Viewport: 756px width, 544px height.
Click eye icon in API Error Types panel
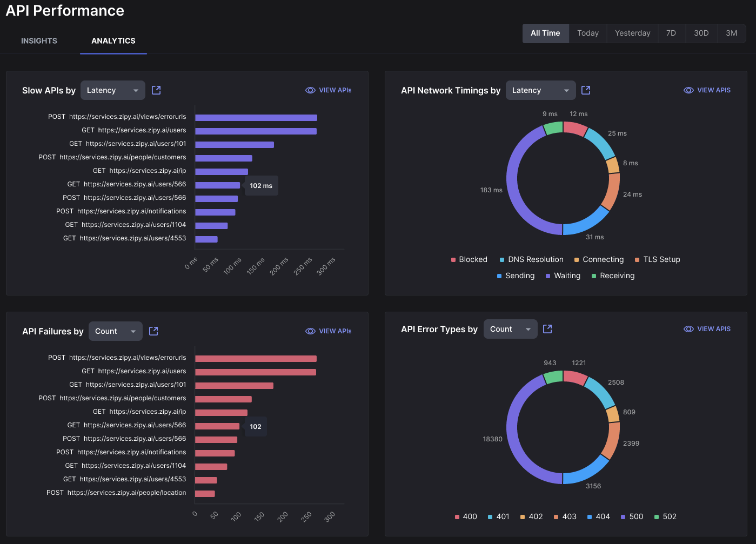tap(688, 329)
